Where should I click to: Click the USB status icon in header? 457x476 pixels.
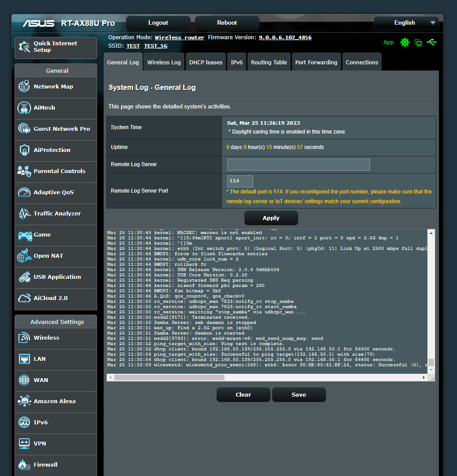(x=432, y=42)
